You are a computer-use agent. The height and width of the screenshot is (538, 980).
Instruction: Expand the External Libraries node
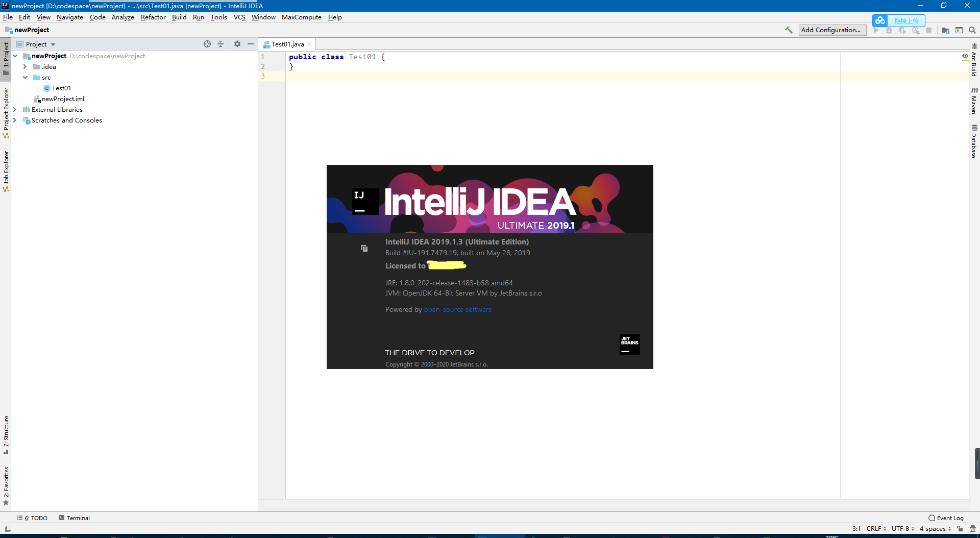point(15,109)
